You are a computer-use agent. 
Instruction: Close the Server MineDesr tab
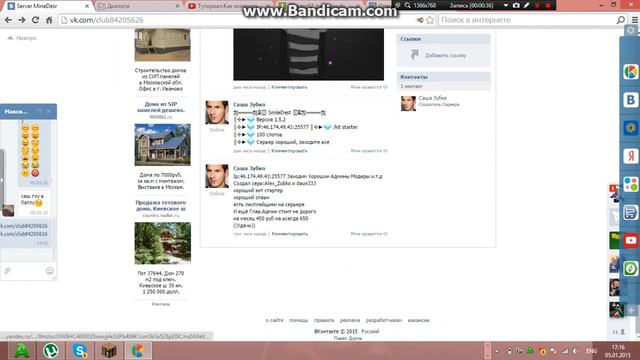[87, 6]
